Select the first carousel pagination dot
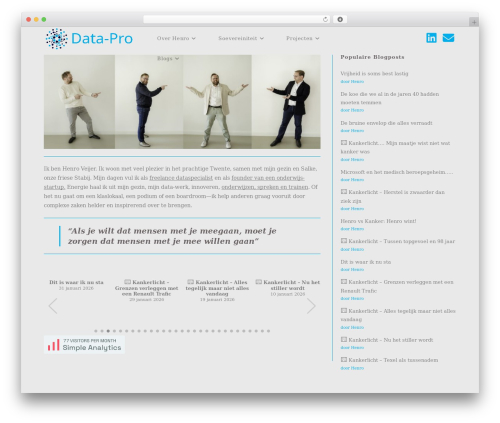This screenshot has height=423, width=500. click(x=96, y=331)
